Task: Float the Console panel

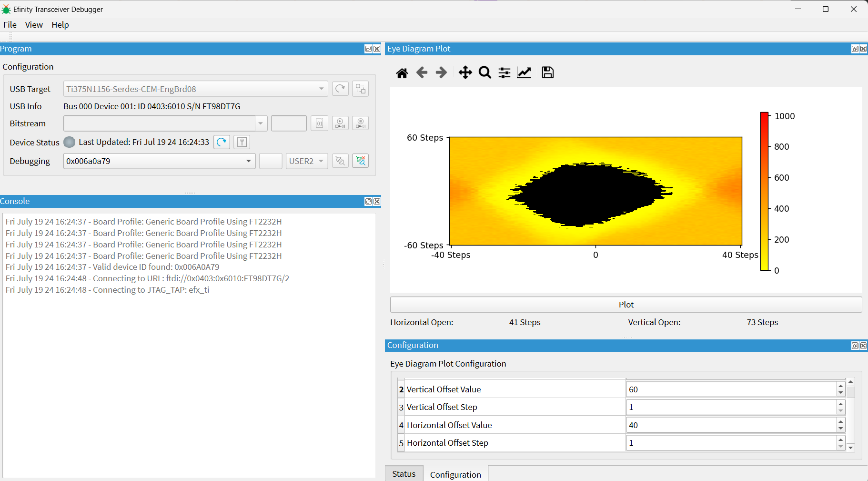Action: pyautogui.click(x=368, y=202)
